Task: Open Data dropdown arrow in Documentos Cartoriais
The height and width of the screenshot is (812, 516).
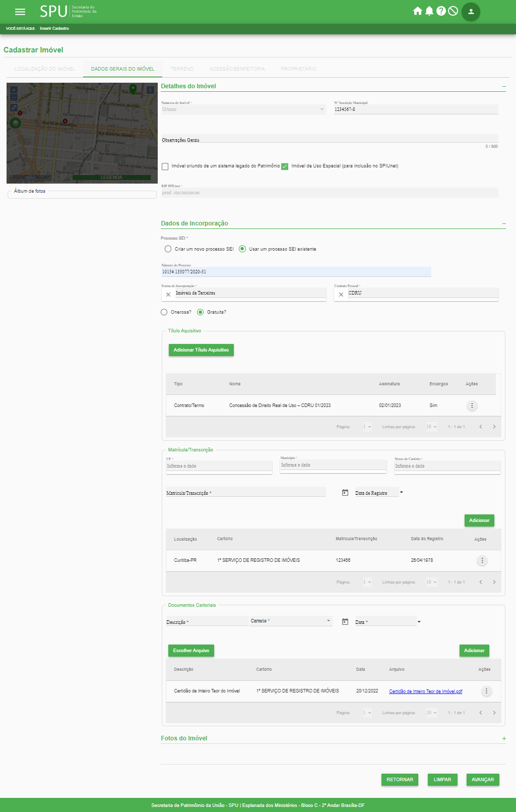Action: point(419,622)
